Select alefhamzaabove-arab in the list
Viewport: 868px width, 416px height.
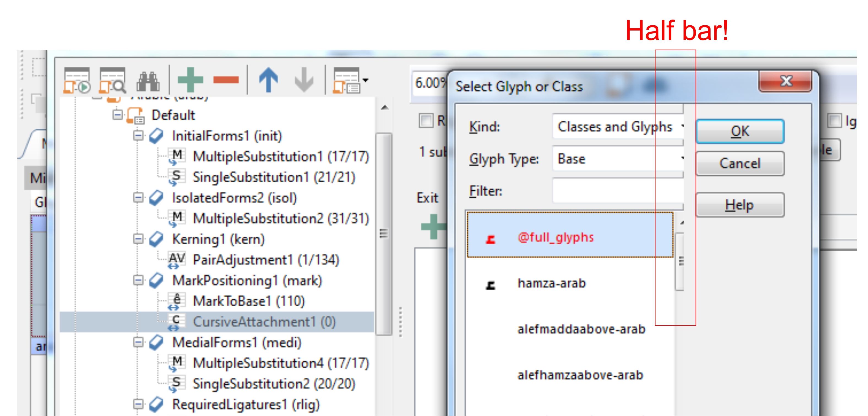point(570,375)
